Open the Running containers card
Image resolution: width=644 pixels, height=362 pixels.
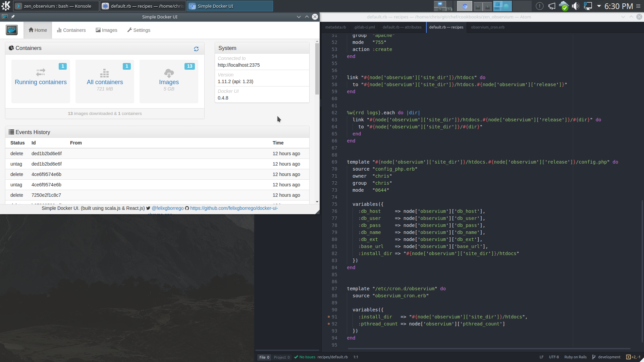[x=41, y=81]
